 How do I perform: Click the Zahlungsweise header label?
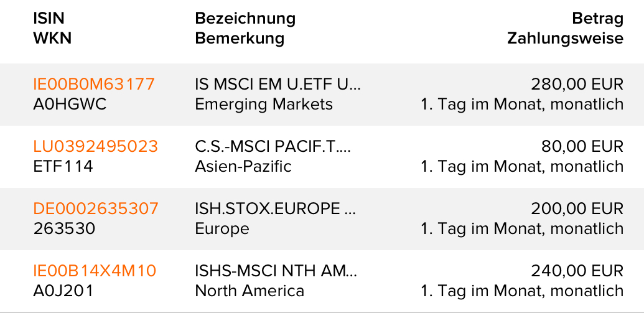point(565,39)
